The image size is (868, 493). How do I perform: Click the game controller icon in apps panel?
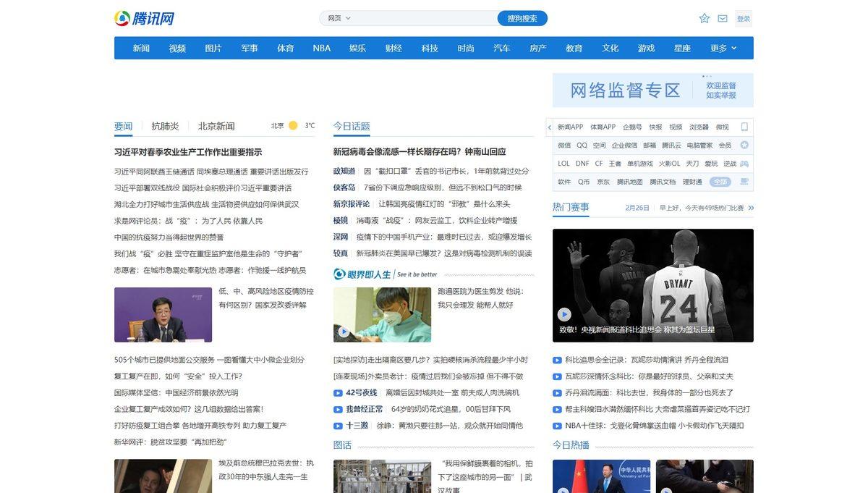pos(744,164)
